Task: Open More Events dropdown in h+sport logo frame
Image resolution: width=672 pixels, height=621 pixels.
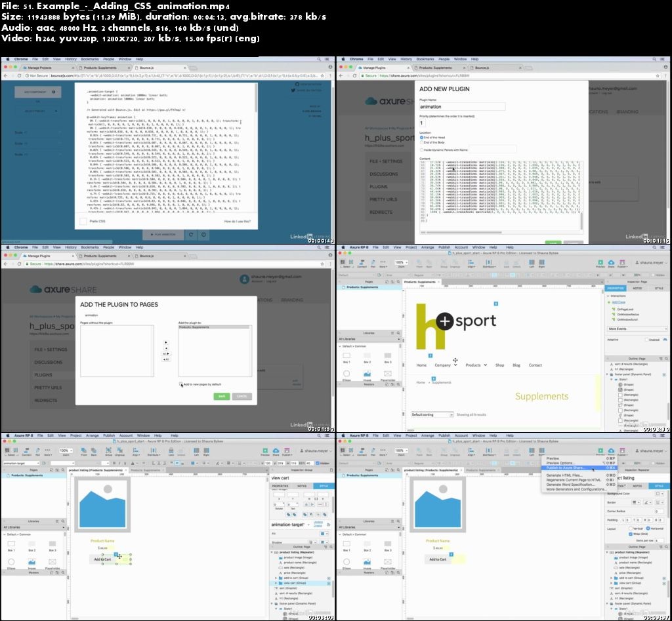Action: (x=637, y=329)
